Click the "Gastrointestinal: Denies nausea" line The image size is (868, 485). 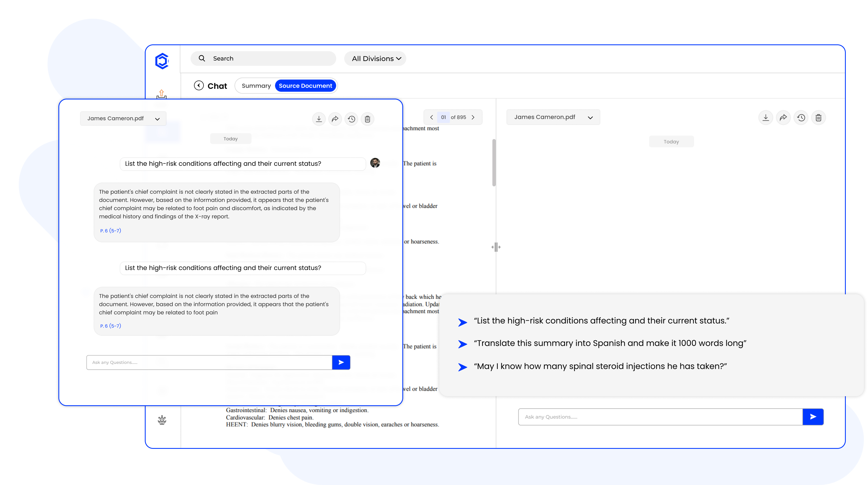click(297, 410)
